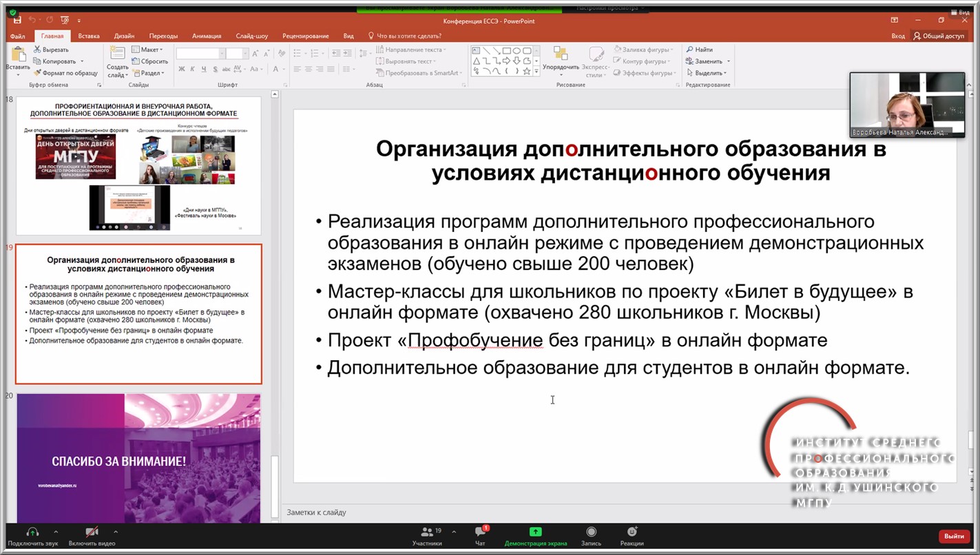Click the Создать слайд new slide icon
Viewport: 980px width, 555px height.
click(117, 54)
